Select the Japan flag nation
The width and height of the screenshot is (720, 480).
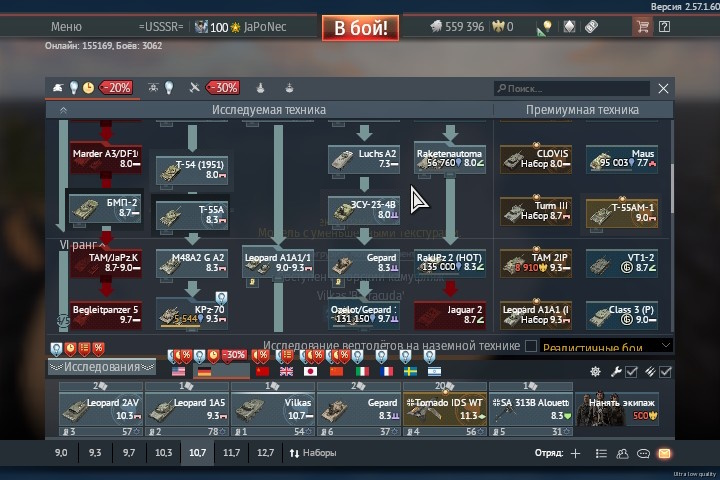[311, 371]
